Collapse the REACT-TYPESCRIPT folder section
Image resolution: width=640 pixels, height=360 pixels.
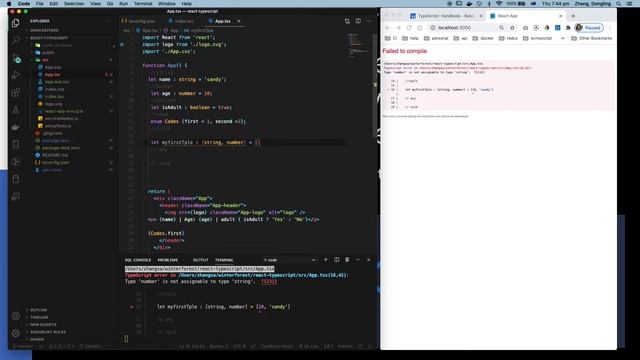pos(49,38)
